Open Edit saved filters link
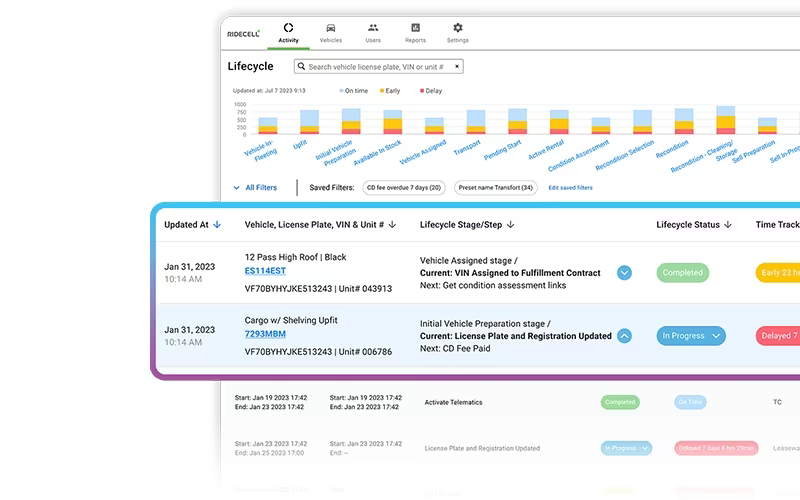800x500 pixels. point(570,188)
